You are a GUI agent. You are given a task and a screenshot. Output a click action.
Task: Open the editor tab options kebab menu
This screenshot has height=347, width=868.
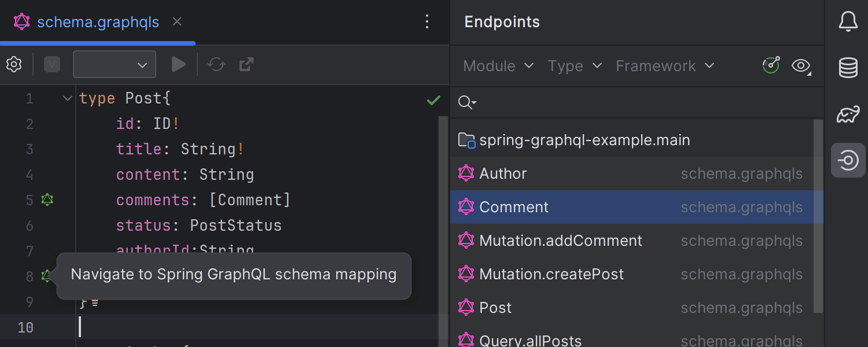pyautogui.click(x=426, y=21)
